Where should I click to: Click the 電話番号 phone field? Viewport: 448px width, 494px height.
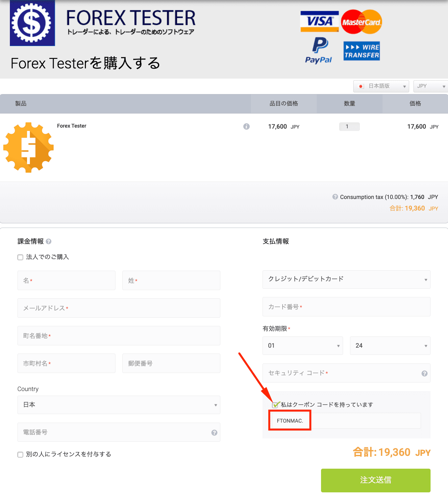pos(119,432)
